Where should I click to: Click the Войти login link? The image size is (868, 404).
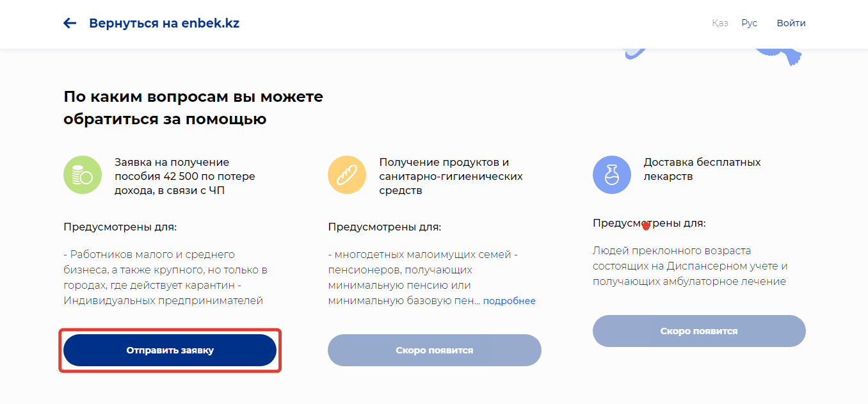791,23
